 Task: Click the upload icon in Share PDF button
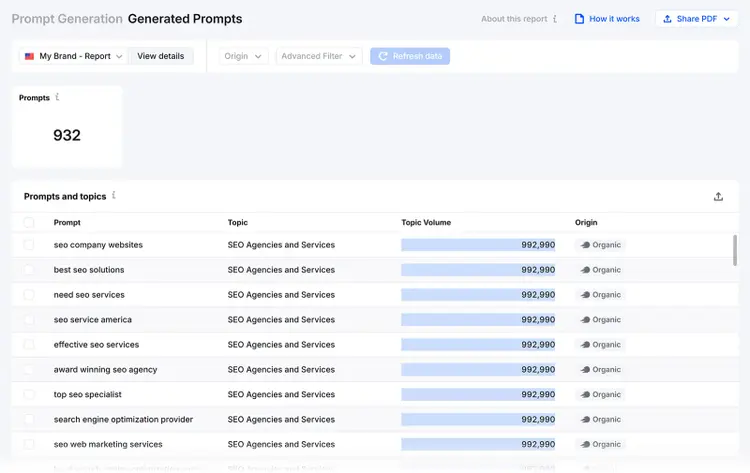coord(667,19)
